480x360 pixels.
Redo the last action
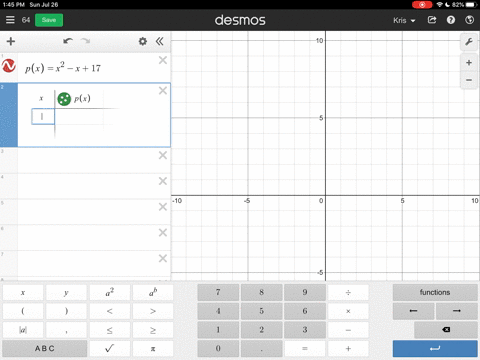pos(86,41)
